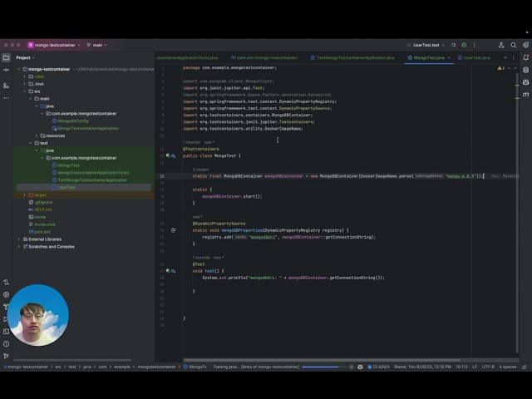The height and width of the screenshot is (399, 532).
Task: Click editor horizontal scrollbar
Action: click(322, 360)
